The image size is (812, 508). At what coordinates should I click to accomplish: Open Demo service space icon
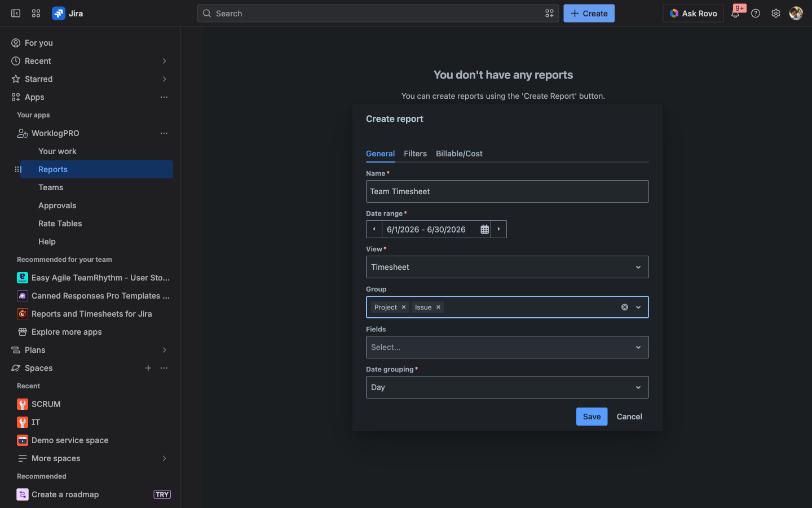(x=23, y=440)
